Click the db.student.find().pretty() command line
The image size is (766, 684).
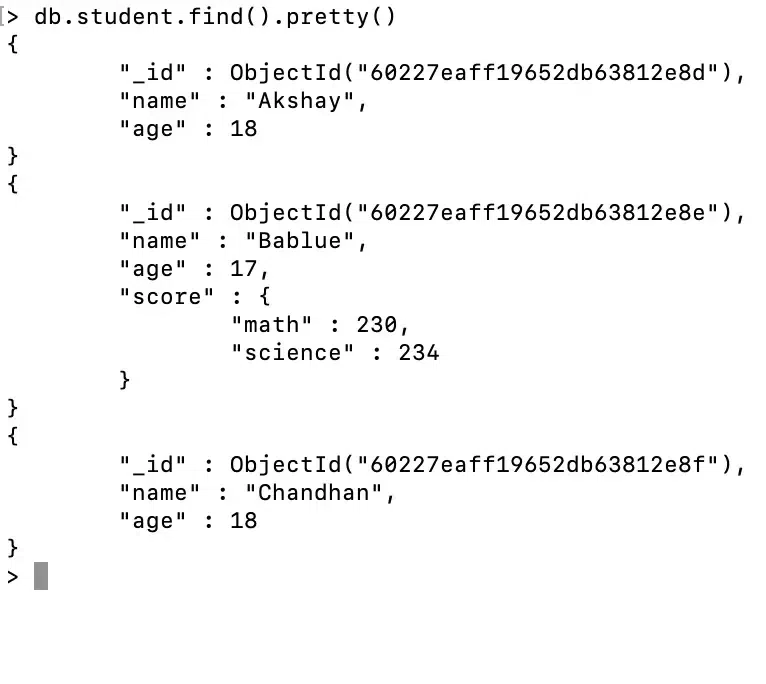click(x=215, y=17)
